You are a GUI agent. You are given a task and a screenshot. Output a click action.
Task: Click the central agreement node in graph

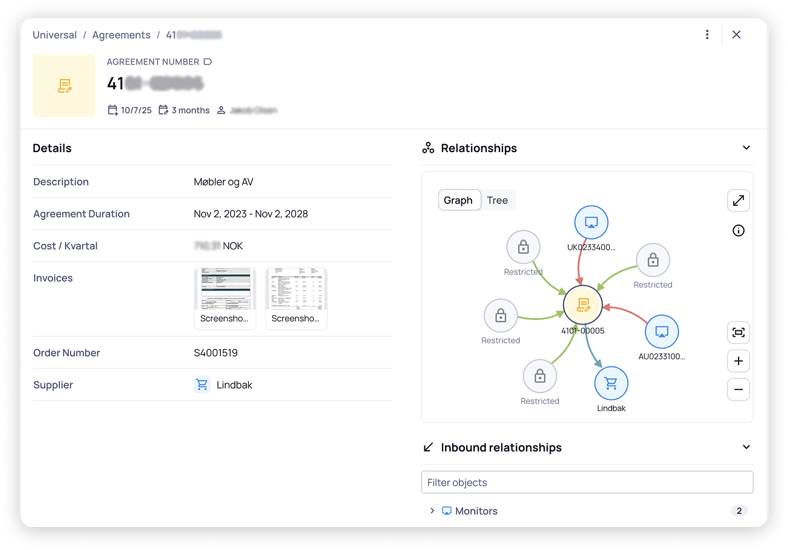(583, 305)
